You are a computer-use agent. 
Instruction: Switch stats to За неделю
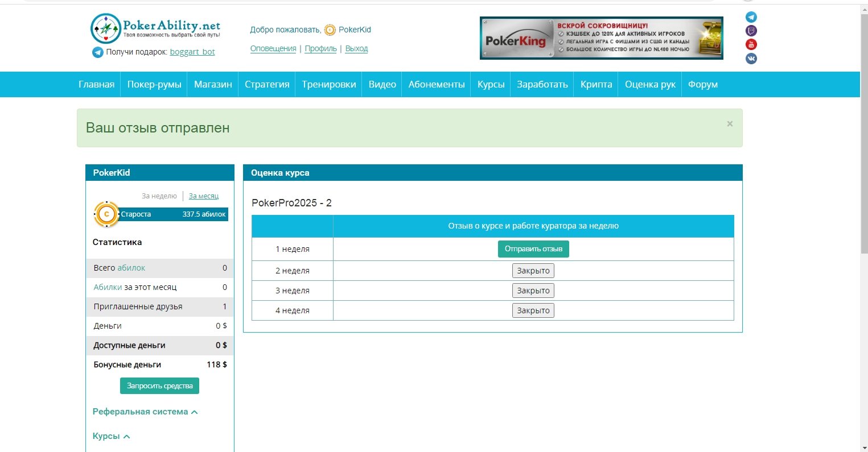tap(159, 196)
